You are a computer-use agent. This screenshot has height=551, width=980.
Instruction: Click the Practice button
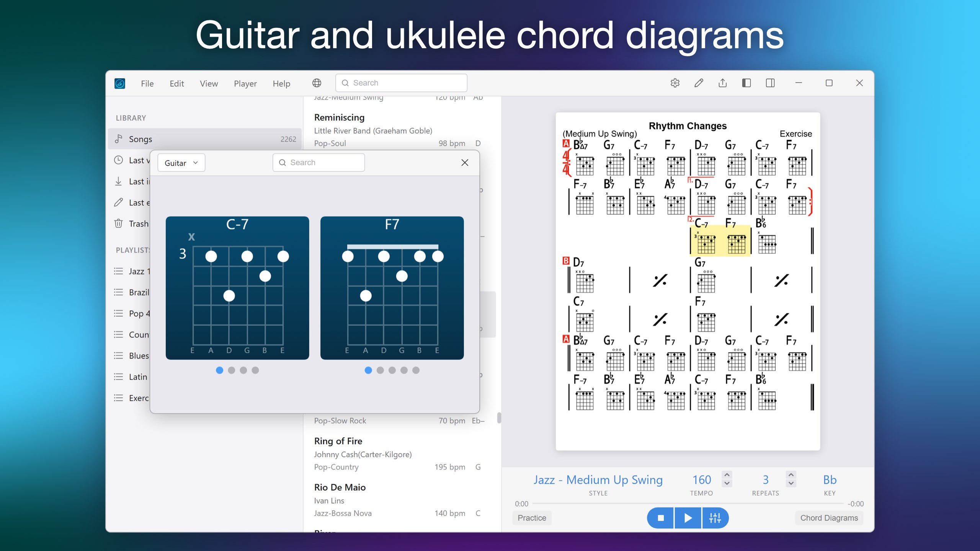click(532, 518)
